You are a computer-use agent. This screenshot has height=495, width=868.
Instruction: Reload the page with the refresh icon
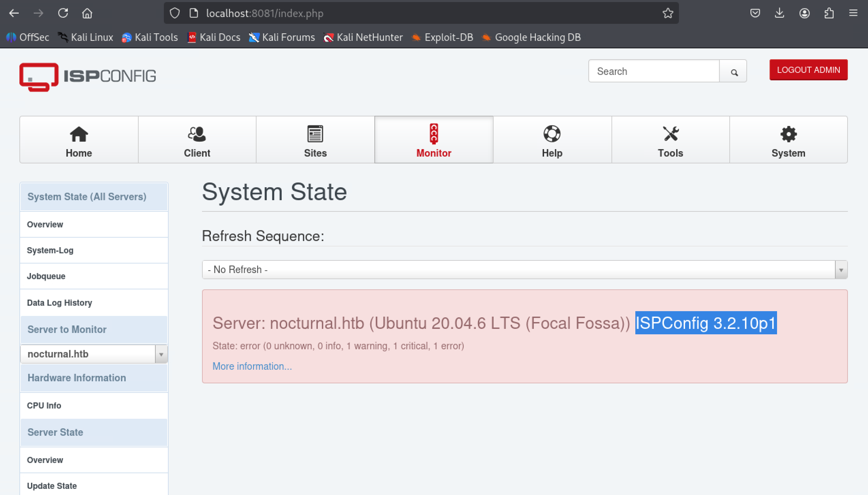(63, 13)
